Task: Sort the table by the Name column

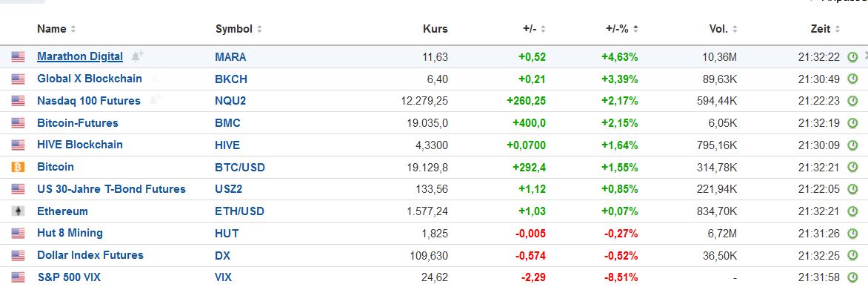Action: point(56,29)
